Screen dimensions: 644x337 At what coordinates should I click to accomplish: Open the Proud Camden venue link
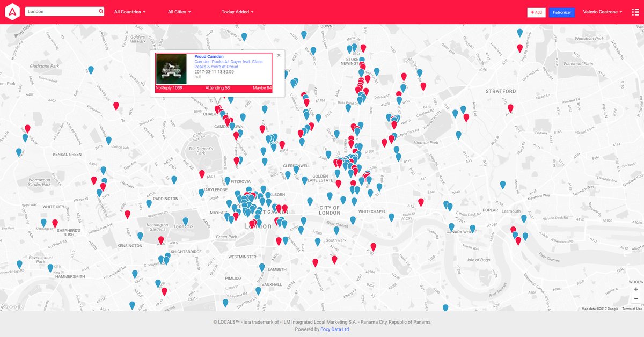(x=209, y=56)
